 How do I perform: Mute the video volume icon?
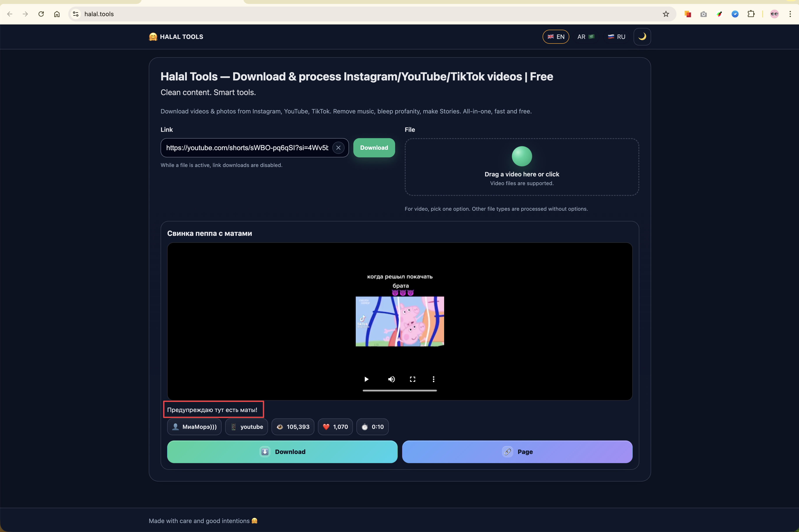(391, 379)
